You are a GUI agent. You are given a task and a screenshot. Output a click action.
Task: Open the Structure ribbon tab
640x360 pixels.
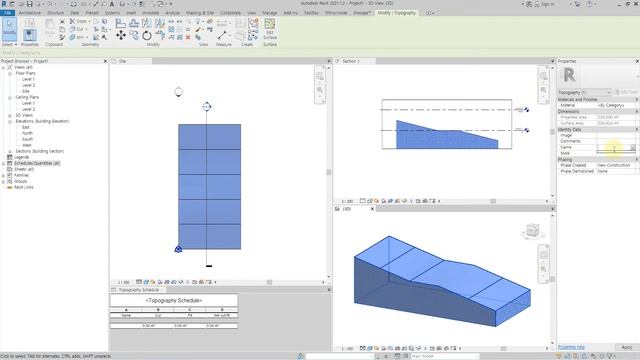(56, 13)
